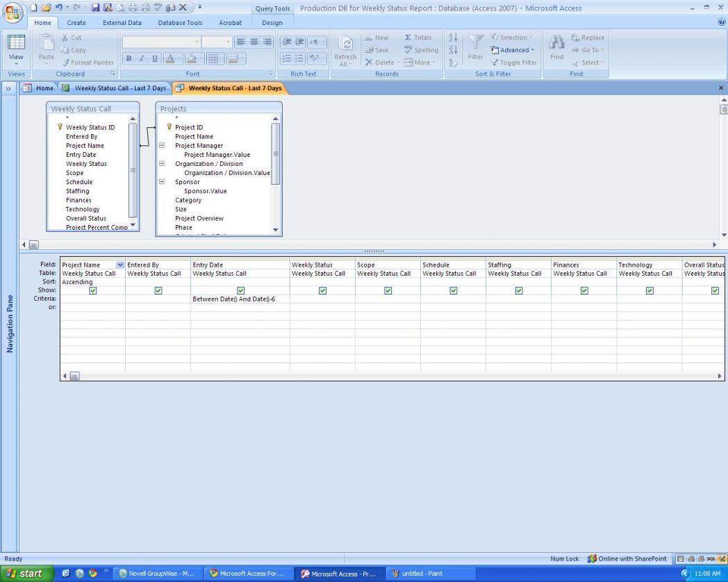Uncheck Show box for Scope column
Screen dimensions: 728x582
(388, 290)
